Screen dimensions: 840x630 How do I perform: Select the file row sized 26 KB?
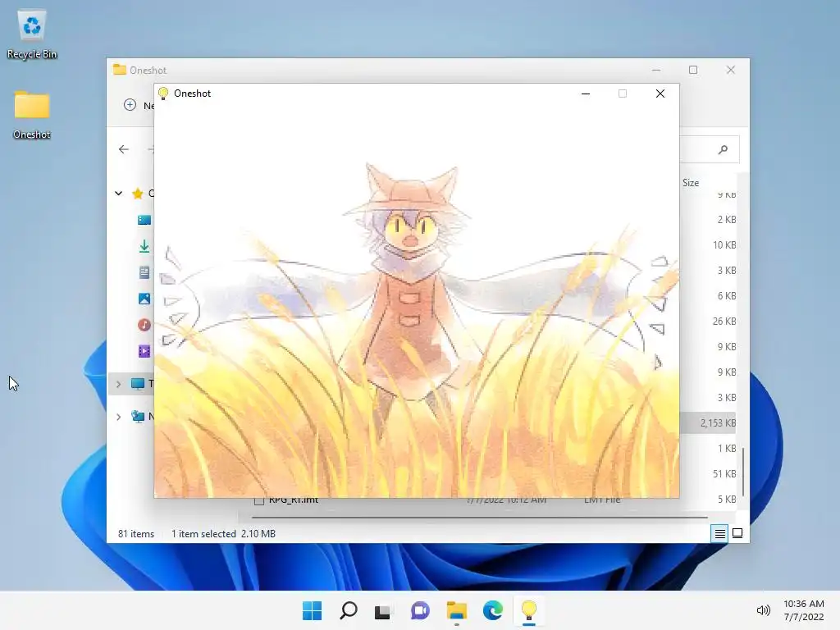(707, 321)
